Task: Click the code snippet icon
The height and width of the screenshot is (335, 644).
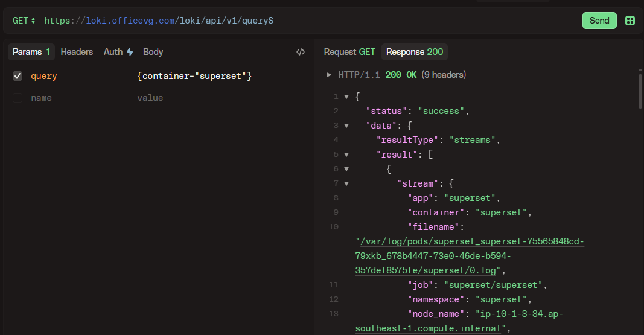Action: click(x=300, y=52)
